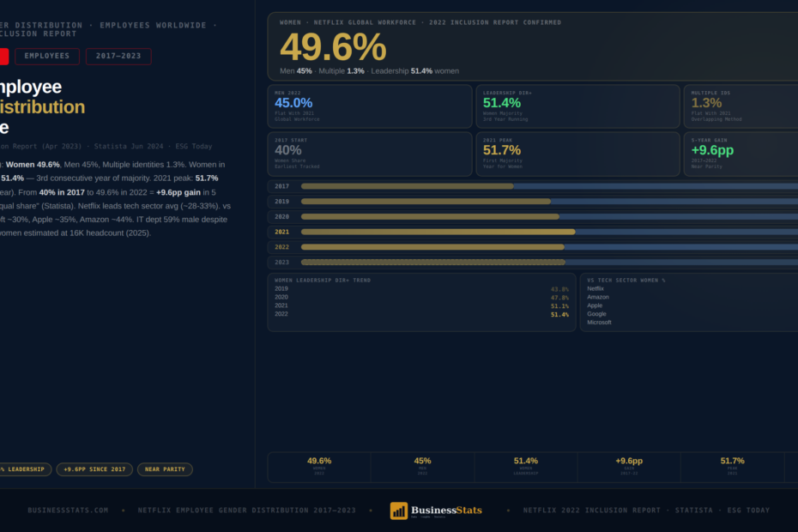Click the footer NETFLIX 2022 INCLUSION REPORT text
This screenshot has width=798, height=532.
click(x=592, y=510)
